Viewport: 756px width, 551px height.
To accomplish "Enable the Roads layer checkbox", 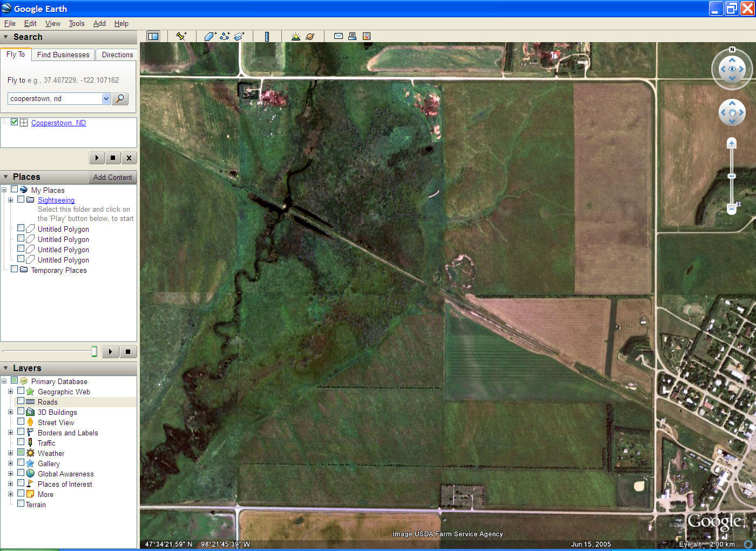I will [21, 401].
